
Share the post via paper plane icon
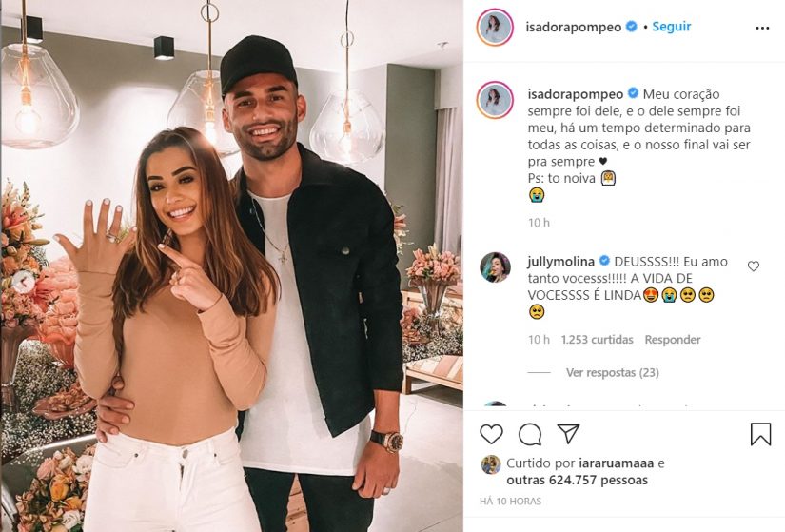[568, 434]
